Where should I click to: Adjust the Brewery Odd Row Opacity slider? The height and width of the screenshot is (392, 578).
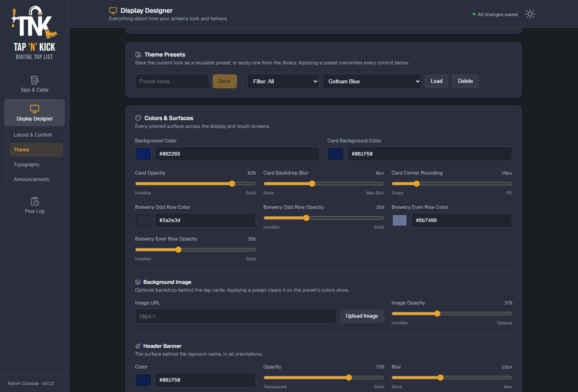[324, 218]
